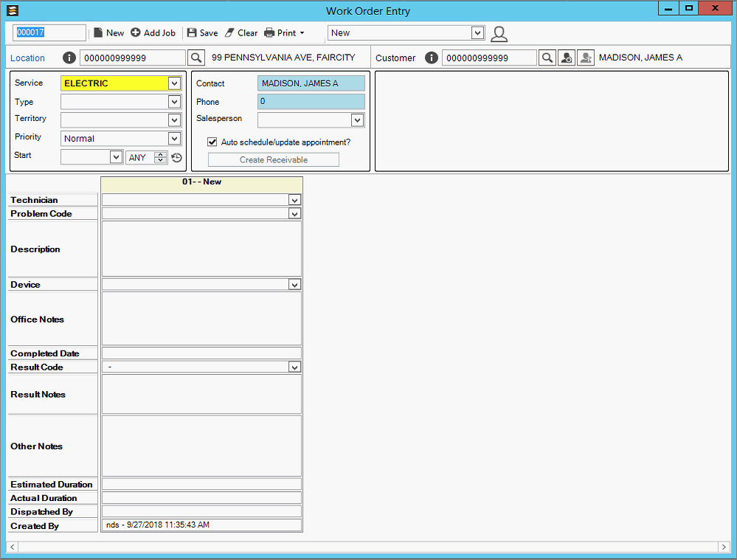Open the Service dropdown showing ELECTRIC

[x=173, y=83]
